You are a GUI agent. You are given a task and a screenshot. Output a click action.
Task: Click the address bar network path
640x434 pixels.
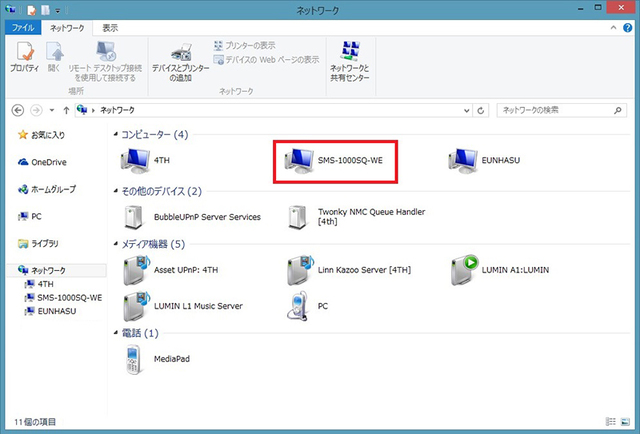pos(117,110)
